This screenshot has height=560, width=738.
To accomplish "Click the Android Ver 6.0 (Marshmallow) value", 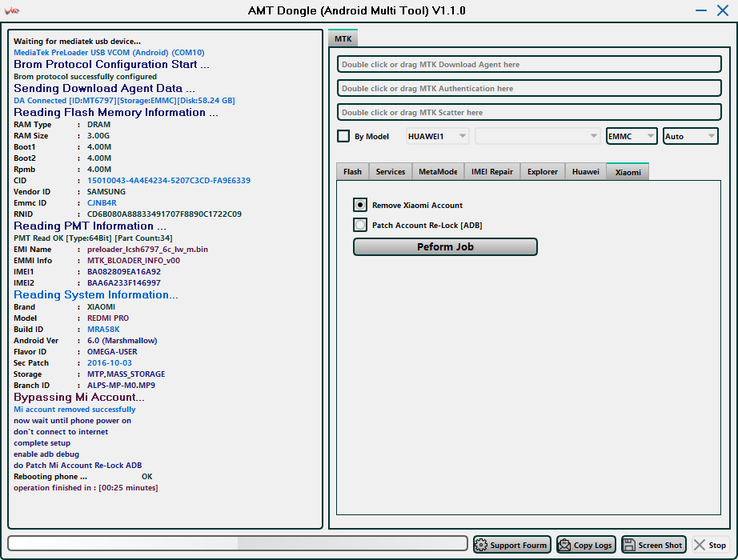I will pos(122,340).
